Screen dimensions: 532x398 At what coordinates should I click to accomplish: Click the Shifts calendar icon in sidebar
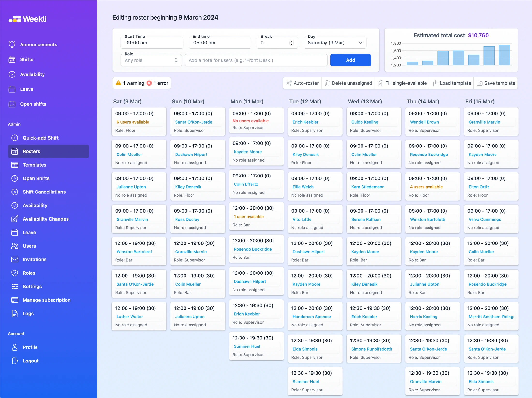(12, 59)
